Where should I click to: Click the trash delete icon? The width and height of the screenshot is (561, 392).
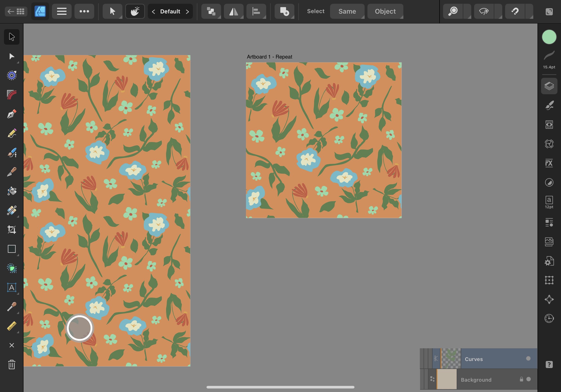[x=12, y=364]
